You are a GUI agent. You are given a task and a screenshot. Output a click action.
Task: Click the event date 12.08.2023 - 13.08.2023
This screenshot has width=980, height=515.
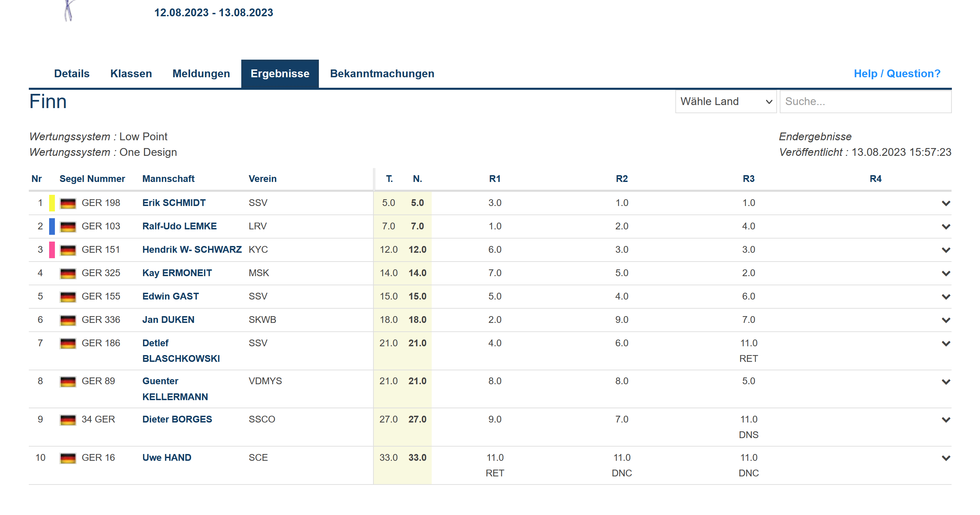point(213,13)
